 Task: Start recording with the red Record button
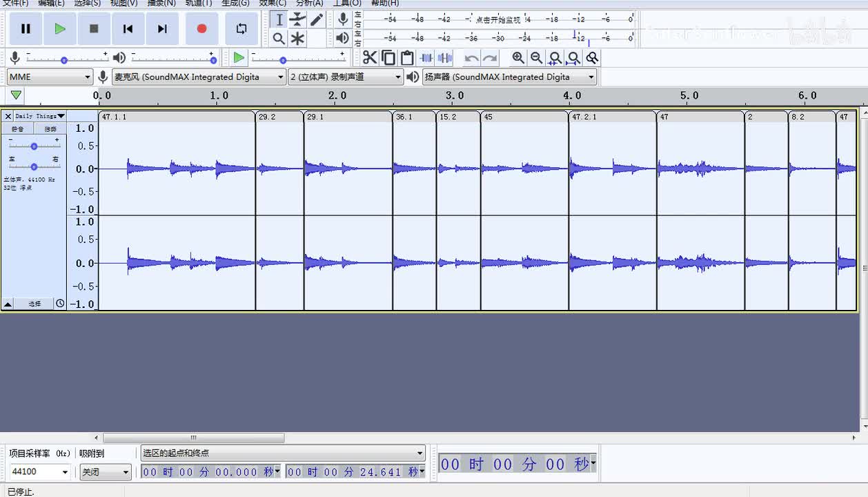201,28
